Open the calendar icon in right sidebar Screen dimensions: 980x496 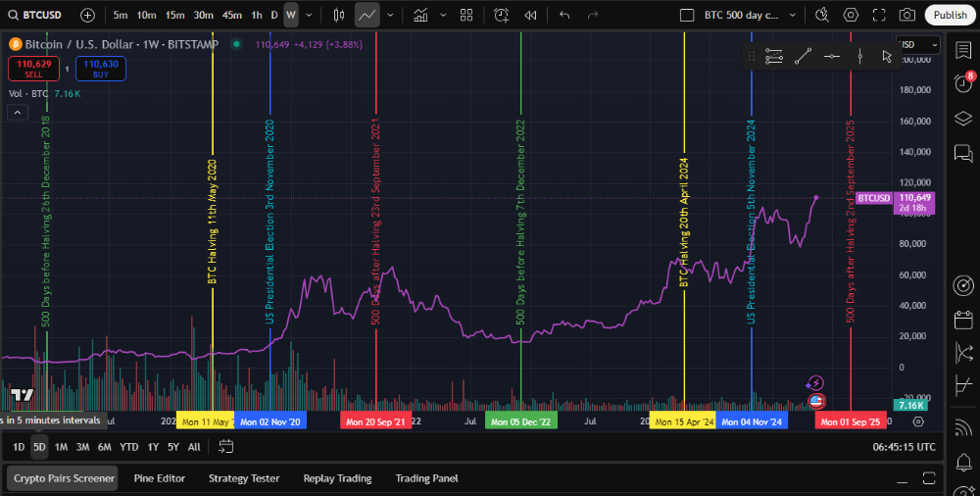tap(962, 320)
